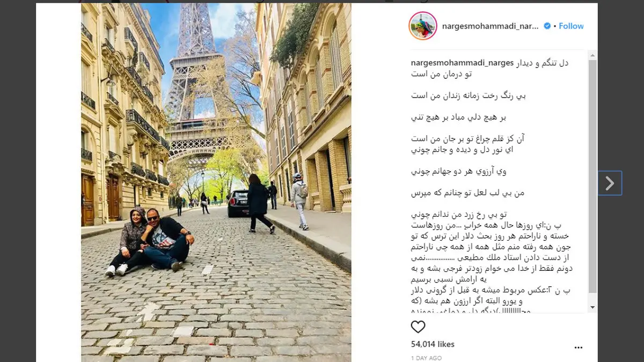Go to next post with right chevron
644x362 pixels.
pyautogui.click(x=610, y=183)
